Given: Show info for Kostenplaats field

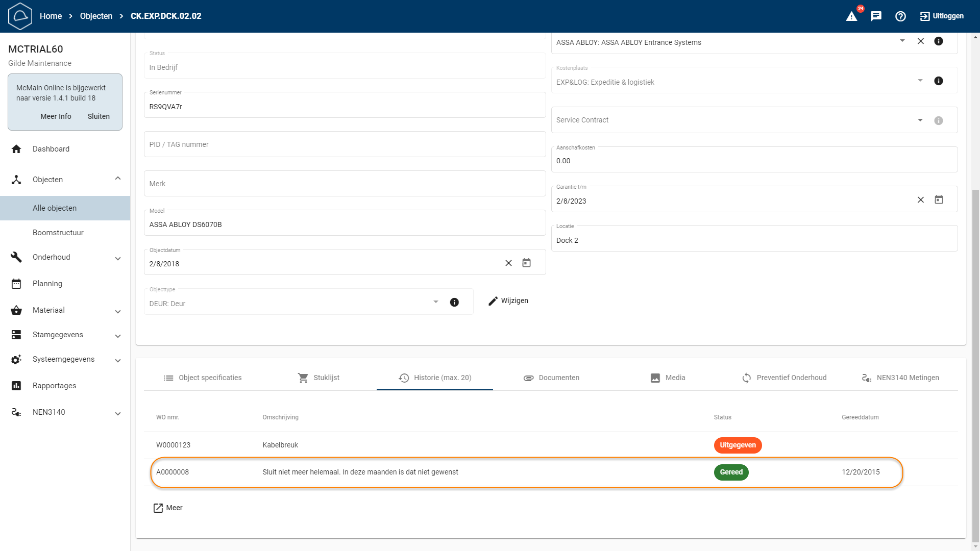Looking at the screenshot, I should [x=938, y=81].
